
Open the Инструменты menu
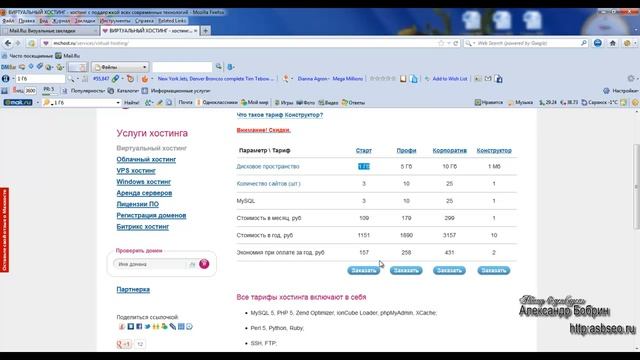click(115, 20)
